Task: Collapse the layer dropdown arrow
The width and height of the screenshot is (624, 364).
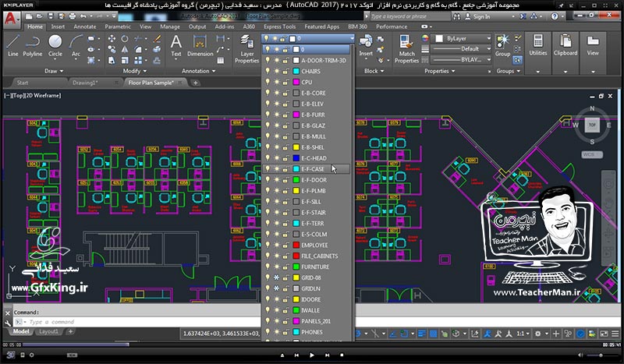Action: coord(352,39)
